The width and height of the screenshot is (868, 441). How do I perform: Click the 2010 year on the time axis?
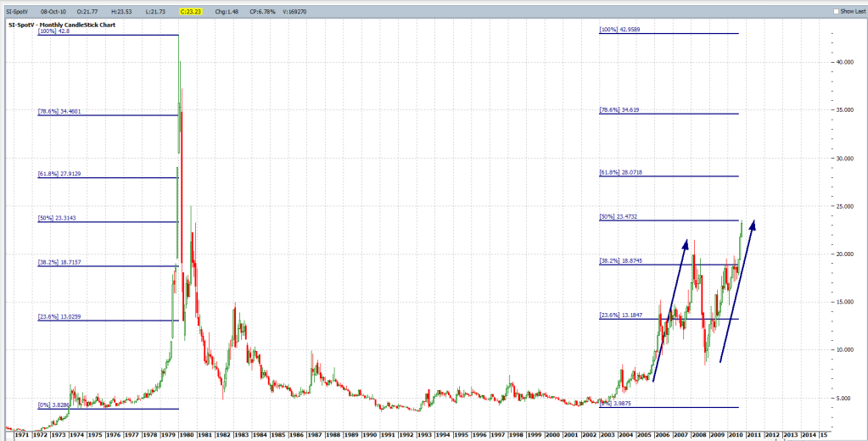tap(735, 435)
